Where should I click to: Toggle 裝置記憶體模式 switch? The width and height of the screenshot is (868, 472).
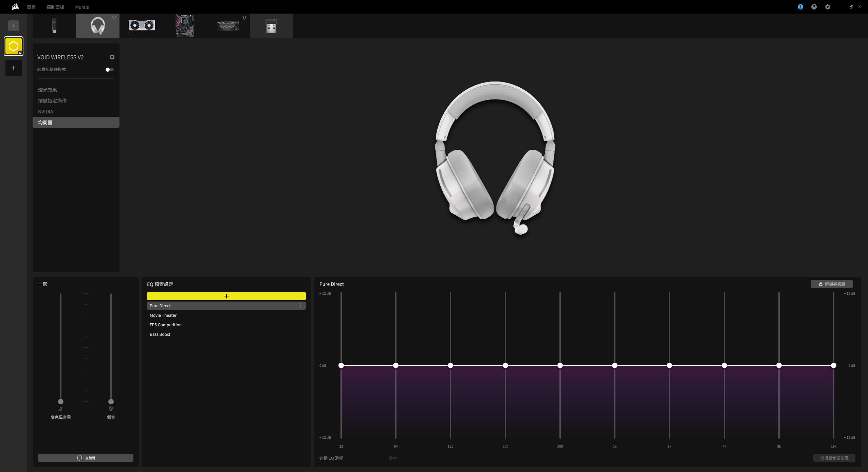click(109, 70)
